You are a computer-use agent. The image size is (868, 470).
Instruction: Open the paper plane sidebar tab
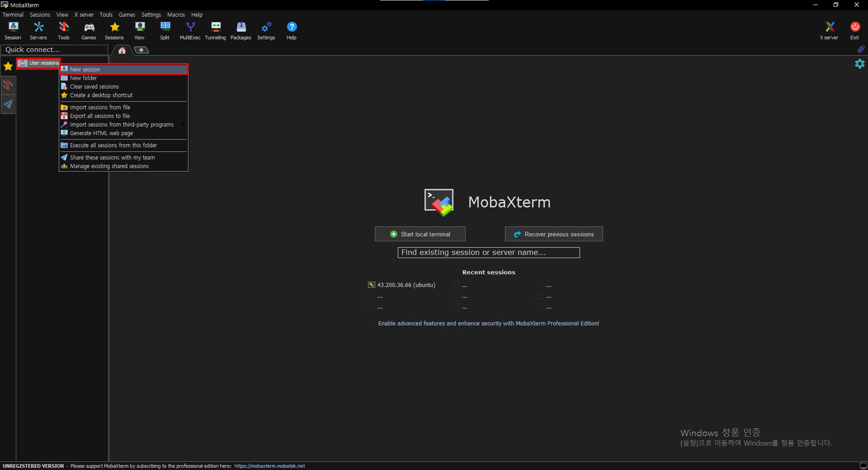(8, 104)
